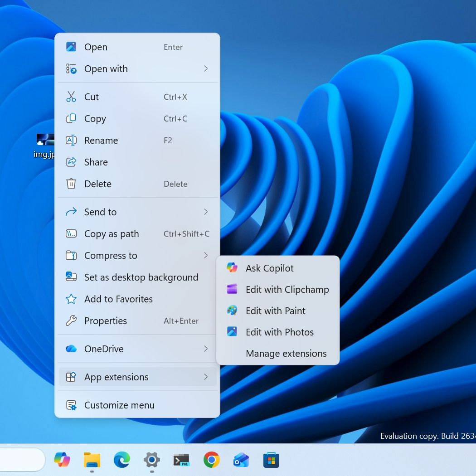Open Microsoft Store from the taskbar

click(x=271, y=460)
